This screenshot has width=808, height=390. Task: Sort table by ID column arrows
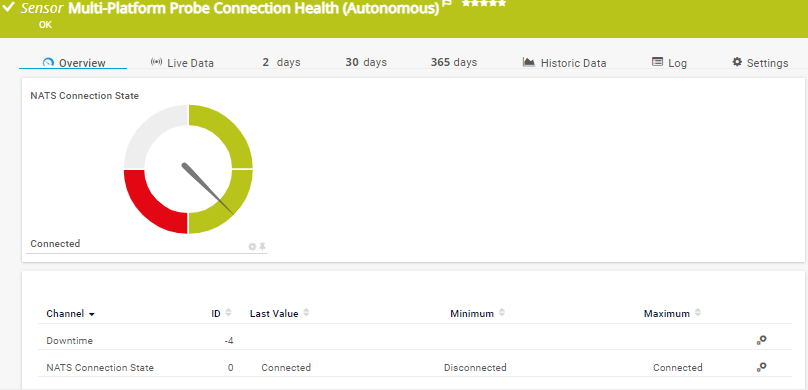click(229, 313)
